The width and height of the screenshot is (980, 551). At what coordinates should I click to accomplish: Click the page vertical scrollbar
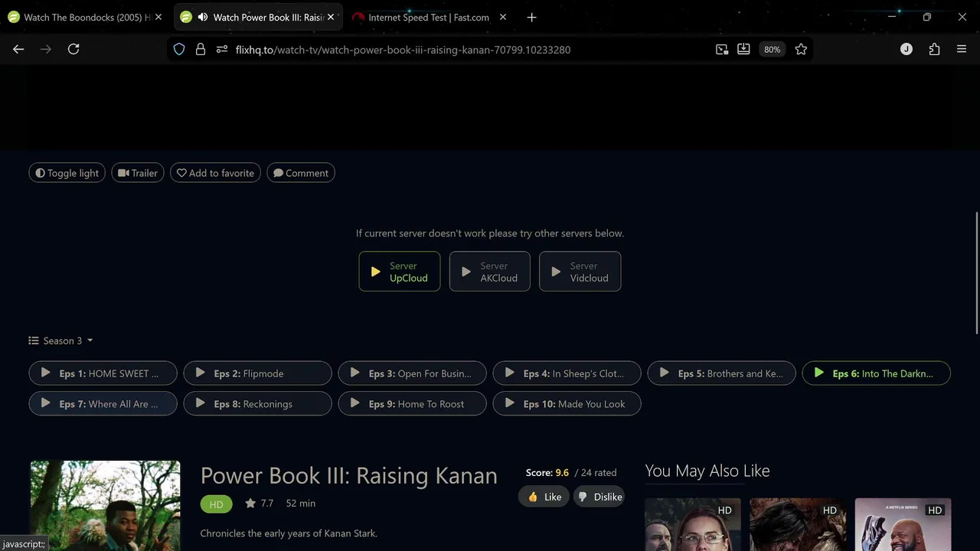(975, 272)
